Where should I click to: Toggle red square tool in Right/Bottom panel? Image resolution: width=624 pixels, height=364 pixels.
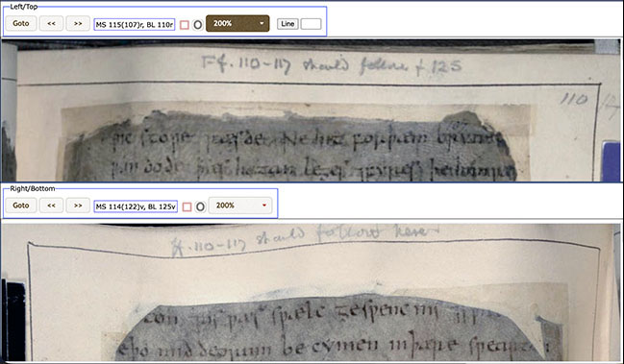click(187, 207)
